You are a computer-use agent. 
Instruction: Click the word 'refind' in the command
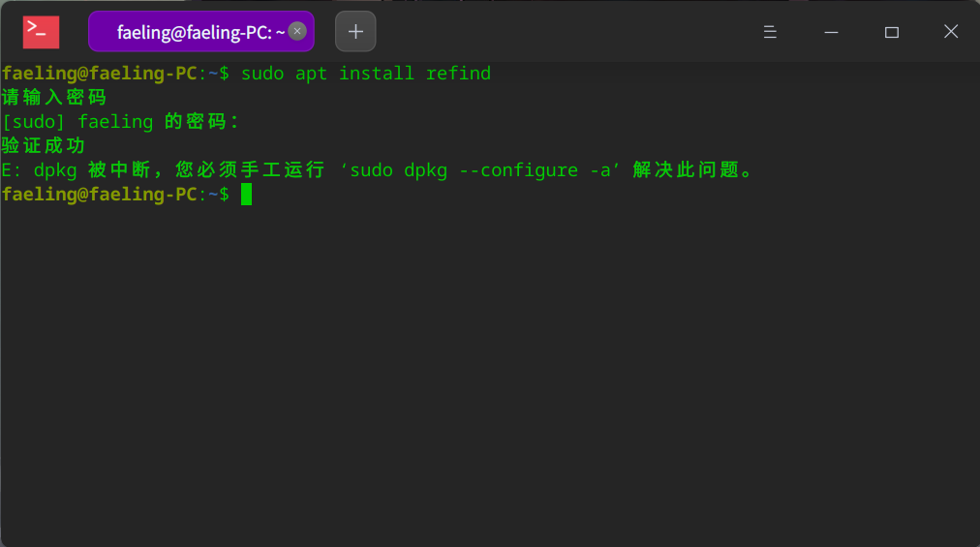pyautogui.click(x=458, y=74)
